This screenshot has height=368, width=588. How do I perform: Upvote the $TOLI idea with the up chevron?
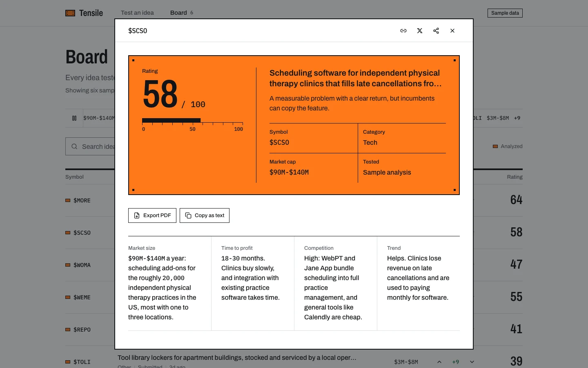tap(439, 362)
